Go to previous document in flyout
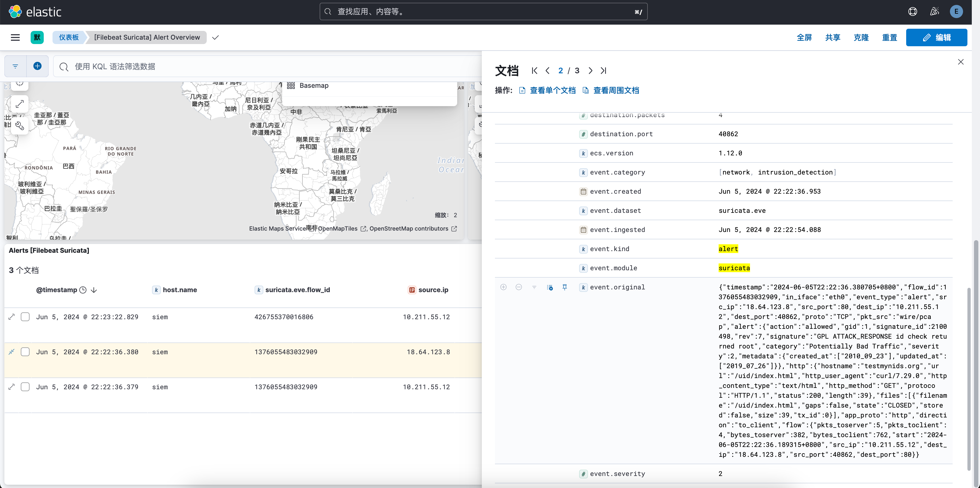The image size is (980, 488). [x=547, y=71]
